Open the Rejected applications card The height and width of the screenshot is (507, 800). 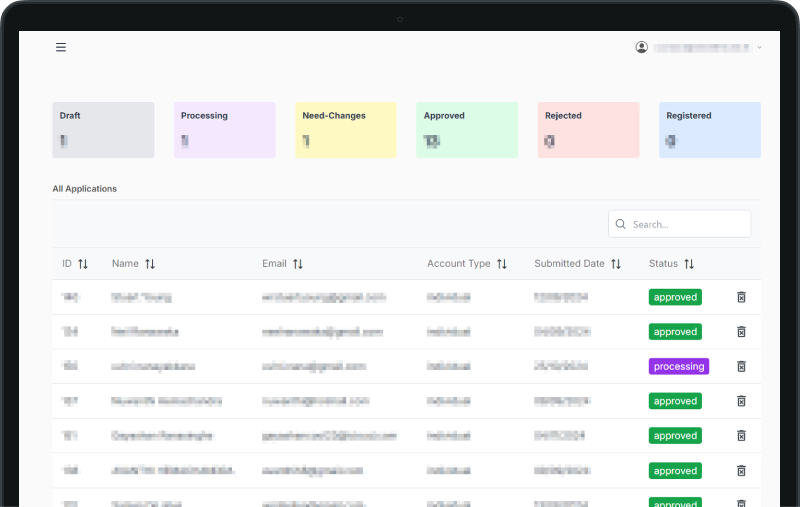(588, 130)
